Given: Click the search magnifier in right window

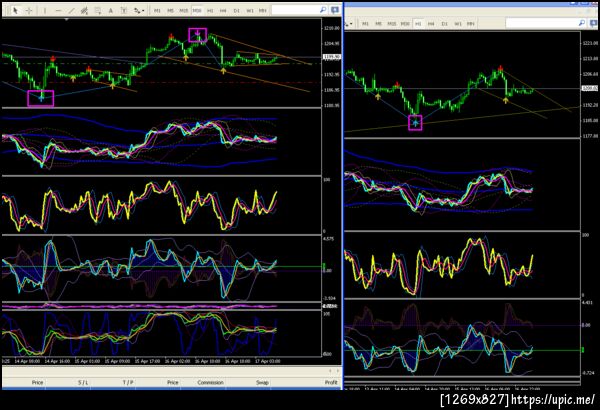Looking at the screenshot, I should [582, 23].
